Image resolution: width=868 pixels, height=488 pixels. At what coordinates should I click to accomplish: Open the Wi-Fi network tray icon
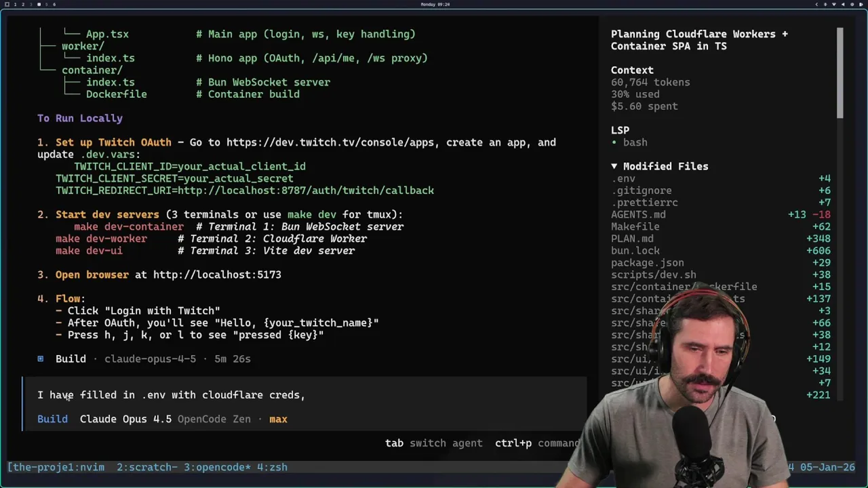coord(834,4)
